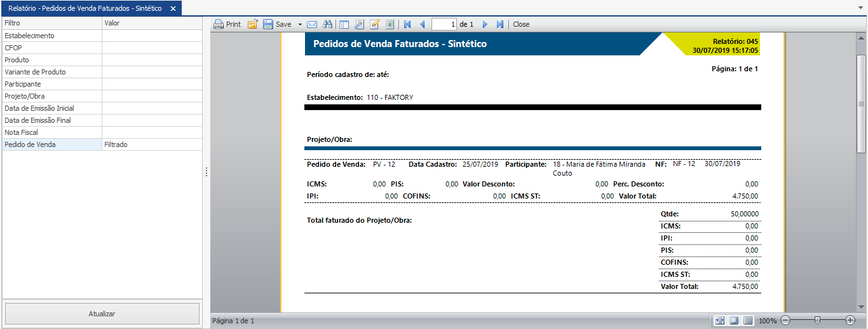Toggle the whole page view mode
The image size is (868, 329).
click(x=734, y=320)
